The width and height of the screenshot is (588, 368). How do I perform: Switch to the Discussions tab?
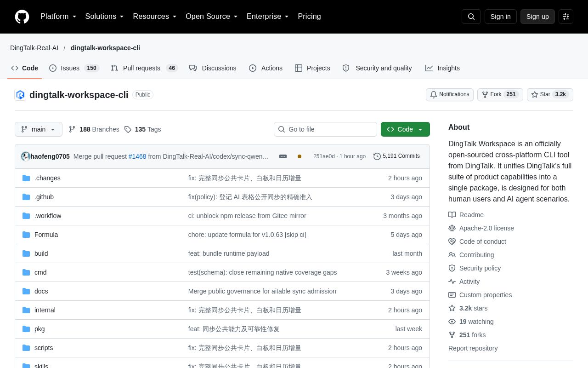[213, 68]
